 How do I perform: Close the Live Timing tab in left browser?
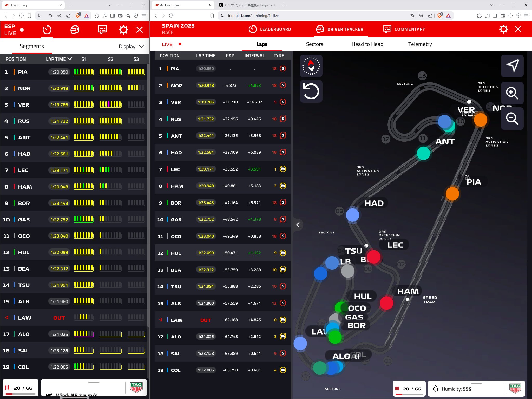(61, 5)
